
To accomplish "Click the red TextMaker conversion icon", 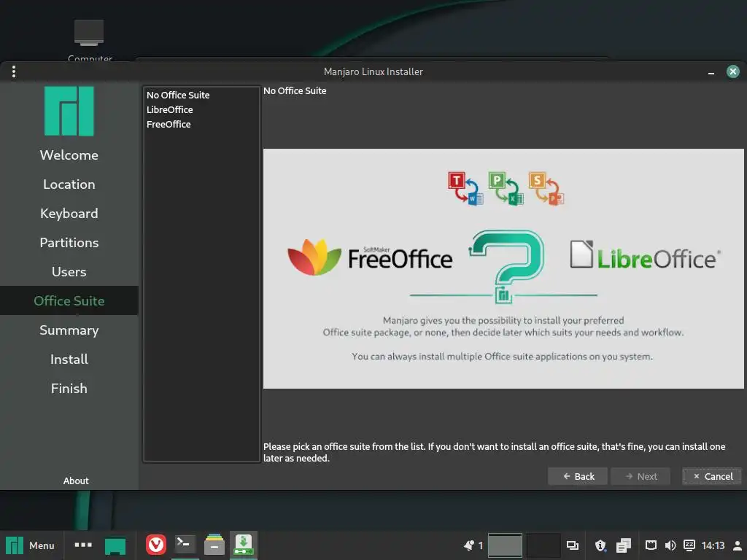I will pos(465,189).
